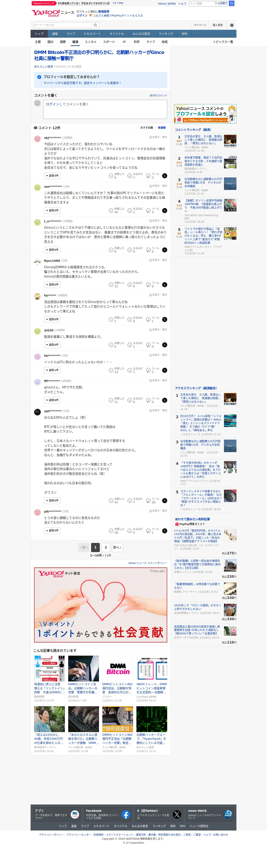Click 次へ pagination button

pos(117,547)
